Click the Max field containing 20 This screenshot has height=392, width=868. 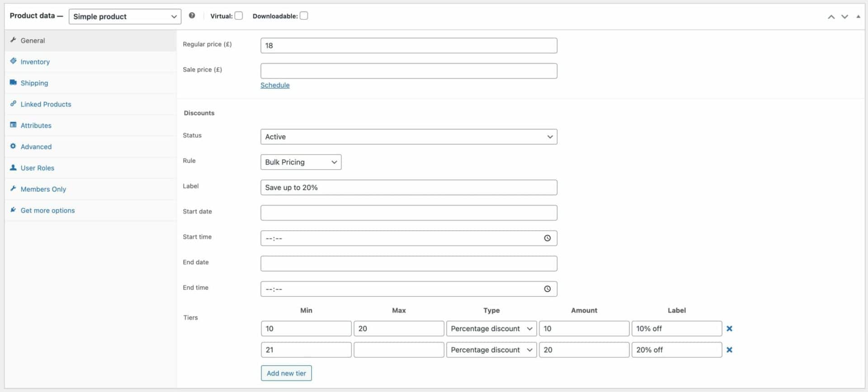tap(399, 329)
